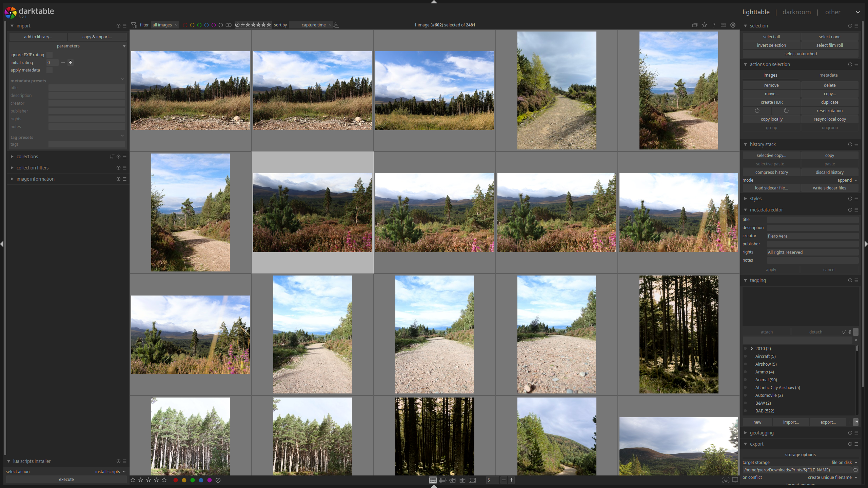Click the create HDR button
The width and height of the screenshot is (868, 488).
[x=771, y=102]
